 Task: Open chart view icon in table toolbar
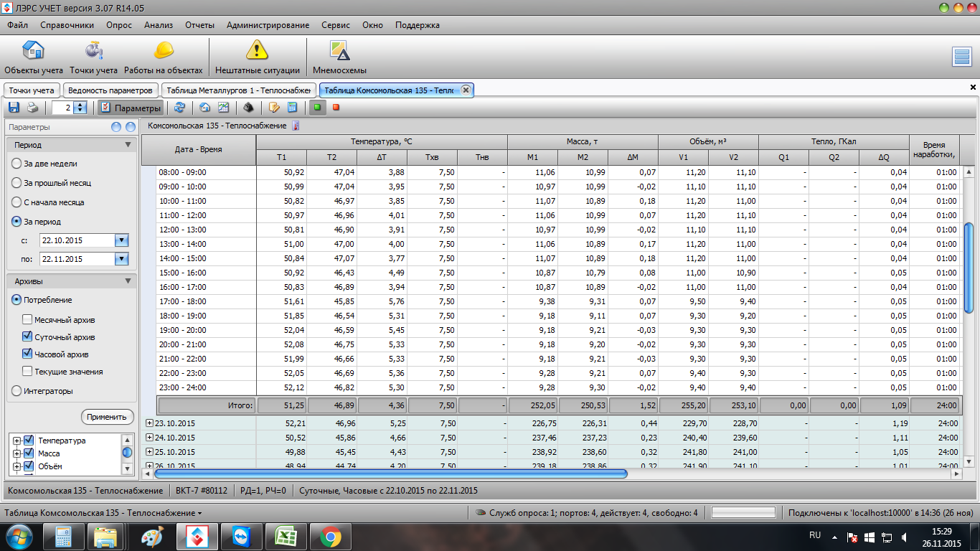tap(223, 108)
